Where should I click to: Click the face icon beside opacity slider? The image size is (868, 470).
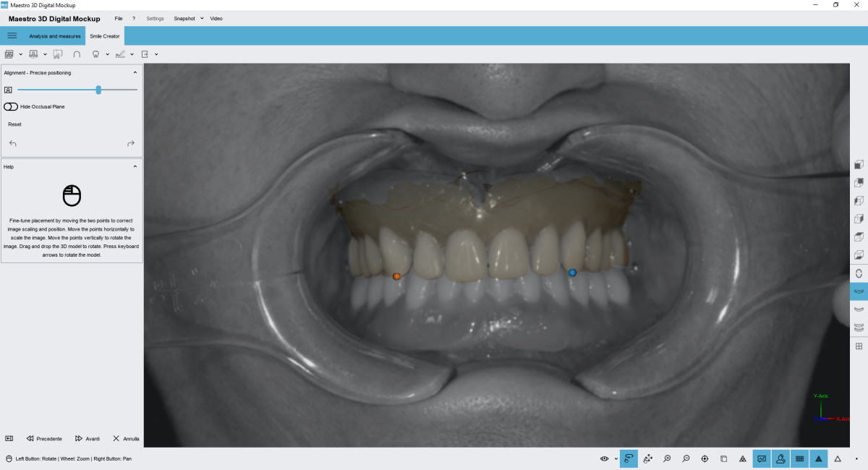coord(8,90)
